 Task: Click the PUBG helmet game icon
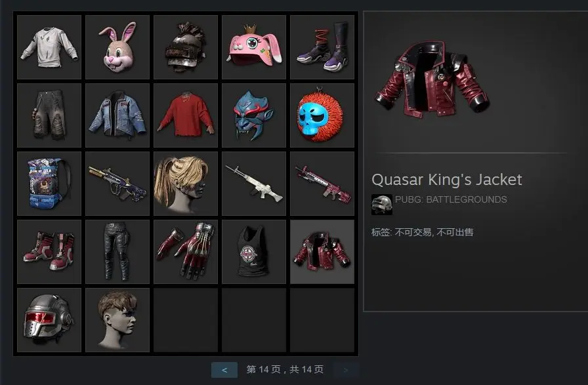[x=382, y=205]
